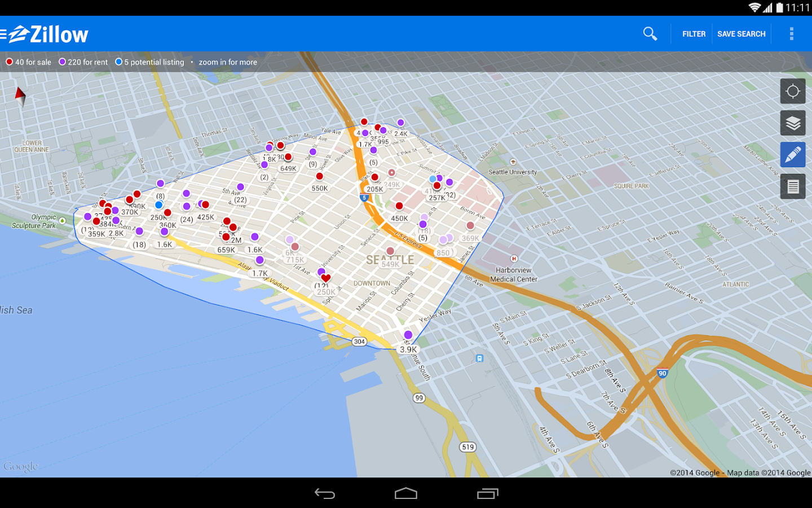
Task: Open the three-dot overflow menu
Action: 792,34
